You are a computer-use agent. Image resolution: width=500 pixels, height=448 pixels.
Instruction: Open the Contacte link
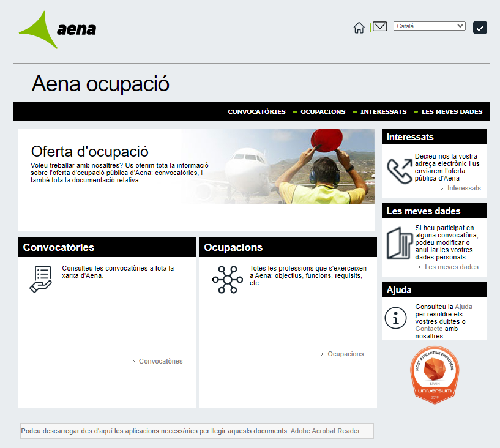[429, 329]
